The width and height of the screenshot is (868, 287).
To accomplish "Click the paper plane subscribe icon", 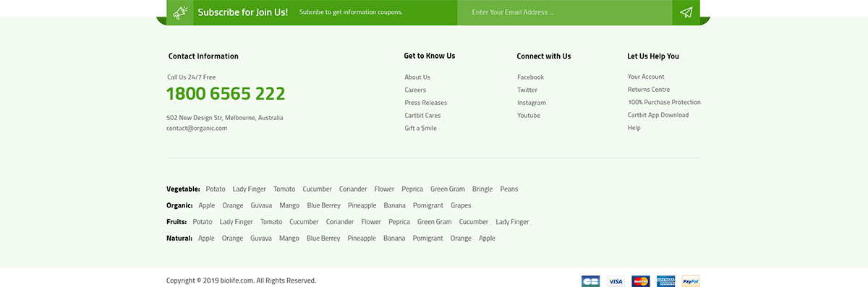I will tap(686, 12).
